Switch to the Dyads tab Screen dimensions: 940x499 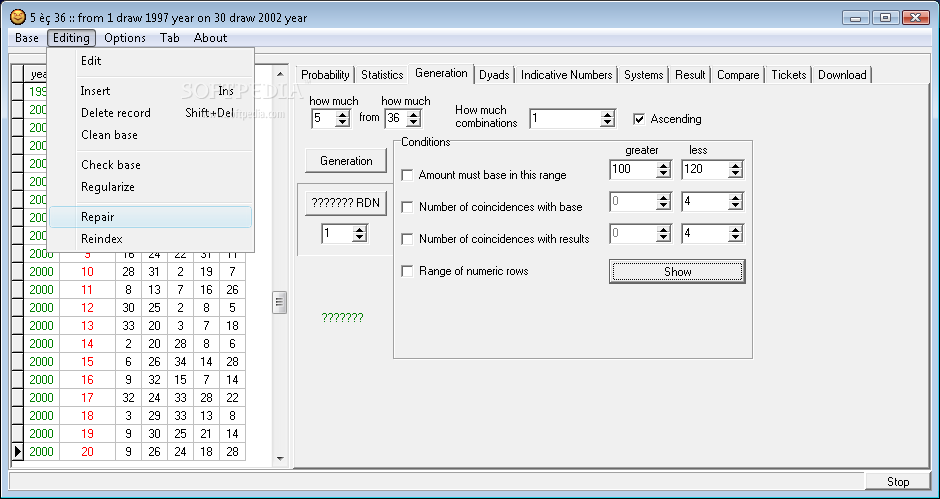point(494,75)
